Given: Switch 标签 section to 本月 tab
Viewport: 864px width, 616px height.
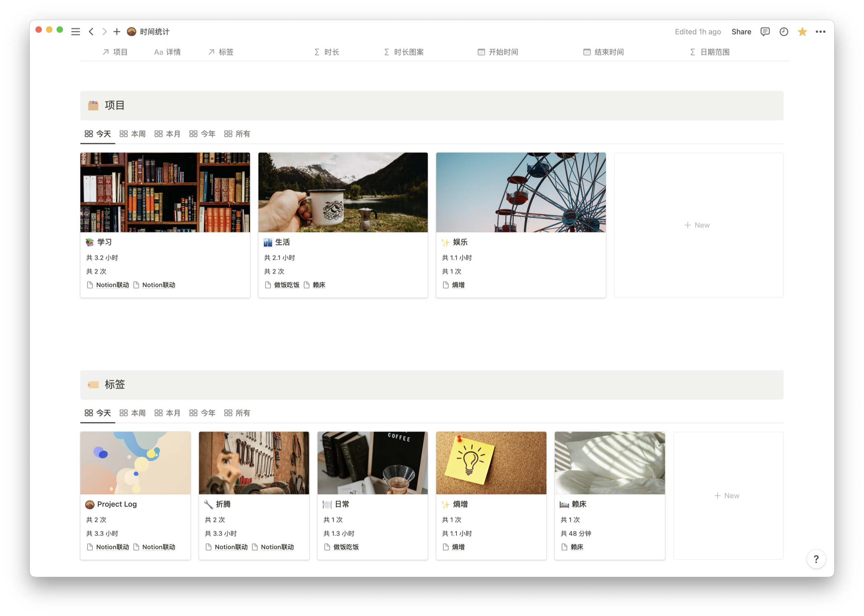Looking at the screenshot, I should tap(167, 413).
